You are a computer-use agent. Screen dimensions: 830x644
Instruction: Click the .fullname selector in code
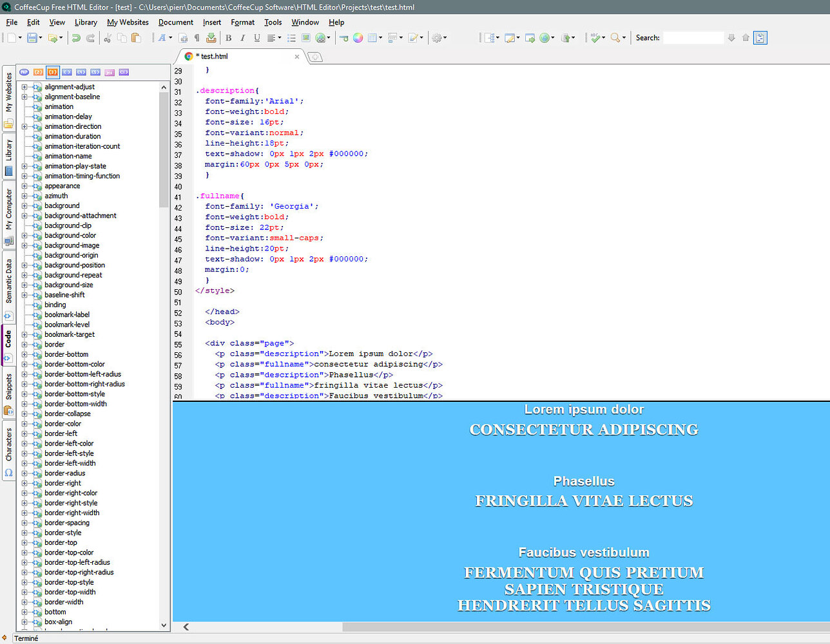coord(218,196)
